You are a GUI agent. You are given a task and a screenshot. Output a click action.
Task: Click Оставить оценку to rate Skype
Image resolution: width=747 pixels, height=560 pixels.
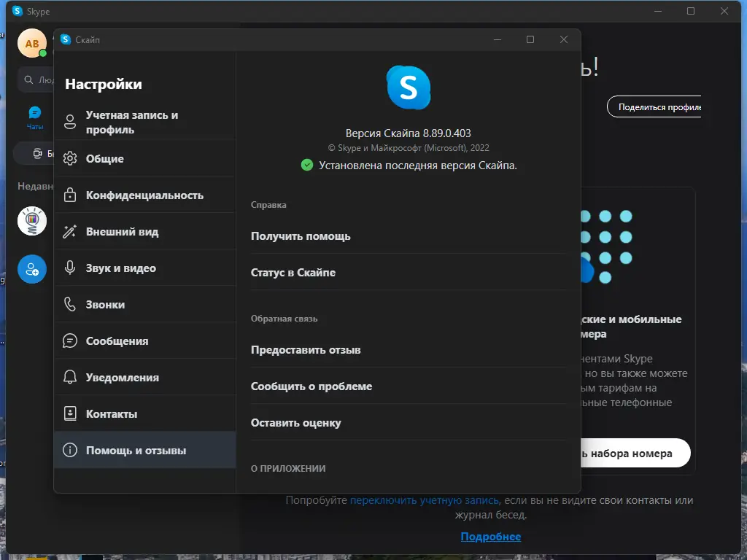click(x=298, y=422)
